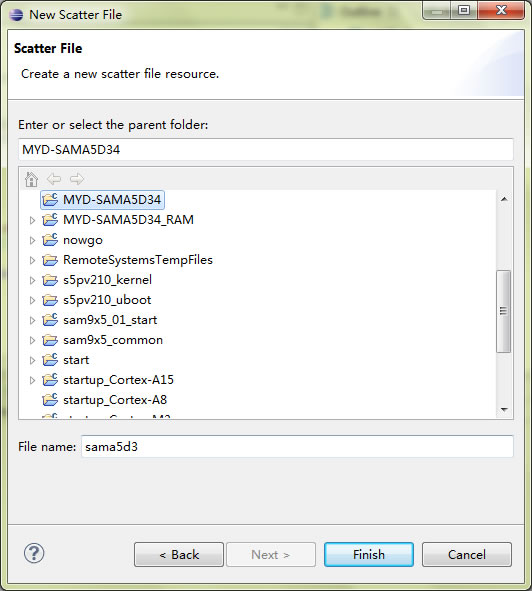Expand the sam9x5_01_start tree node

(32, 320)
